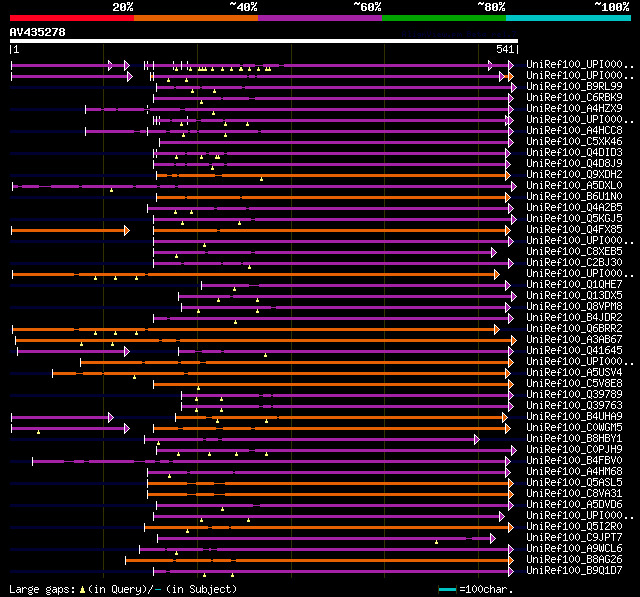Select the UniRef100_Q8VPM8 label
This screenshot has width=640, height=597.
coord(574,307)
